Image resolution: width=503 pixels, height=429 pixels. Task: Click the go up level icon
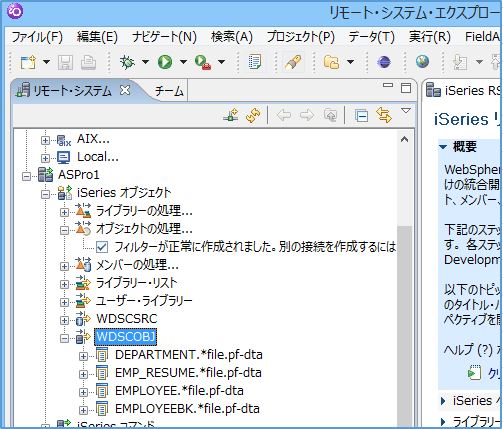[x=330, y=115]
